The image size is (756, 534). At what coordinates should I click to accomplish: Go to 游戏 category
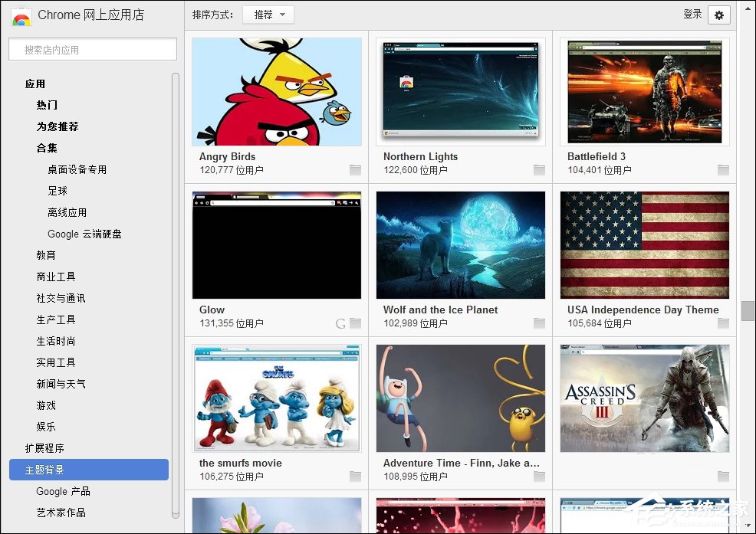click(x=46, y=405)
